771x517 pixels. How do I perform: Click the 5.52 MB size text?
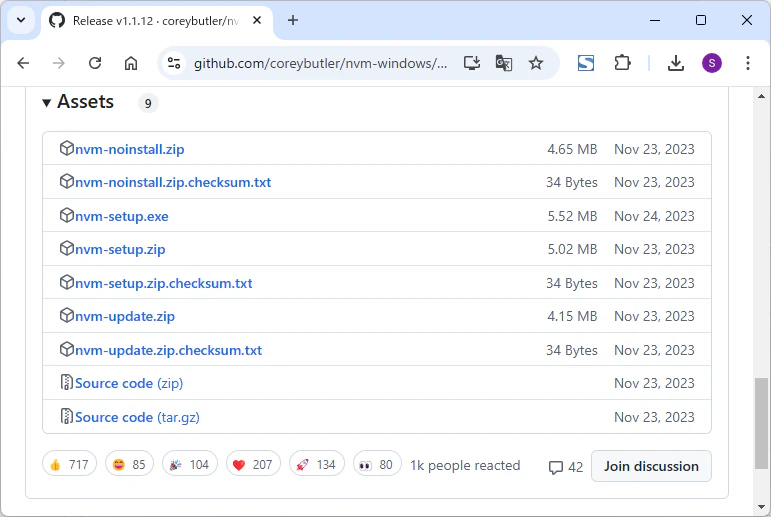click(x=572, y=216)
